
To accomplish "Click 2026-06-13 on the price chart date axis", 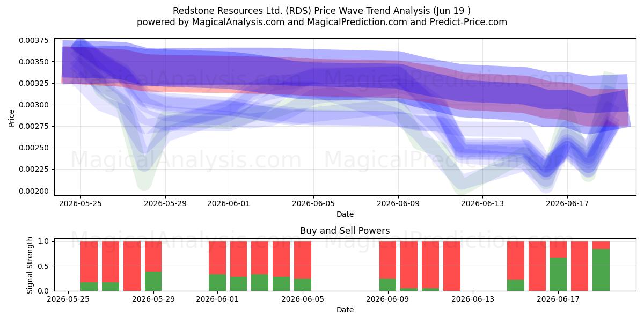I will (x=483, y=203).
